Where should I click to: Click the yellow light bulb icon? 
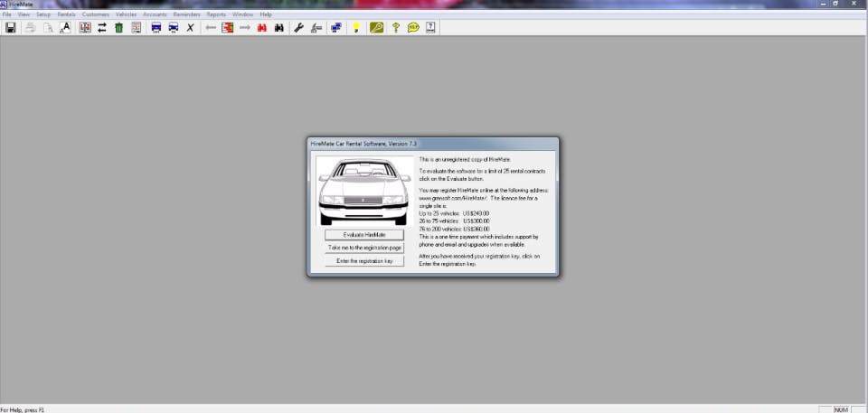pos(356,28)
